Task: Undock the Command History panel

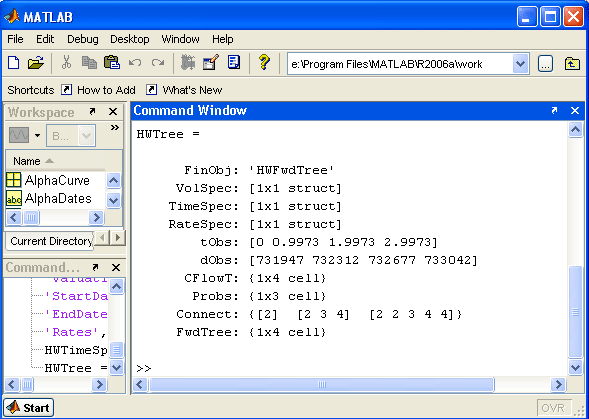Action: pyautogui.click(x=95, y=267)
